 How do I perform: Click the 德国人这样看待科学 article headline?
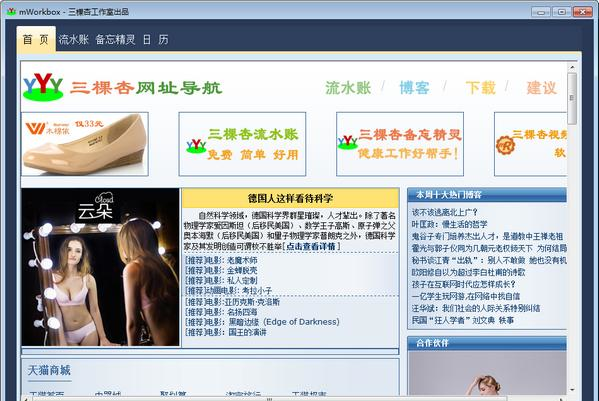290,198
